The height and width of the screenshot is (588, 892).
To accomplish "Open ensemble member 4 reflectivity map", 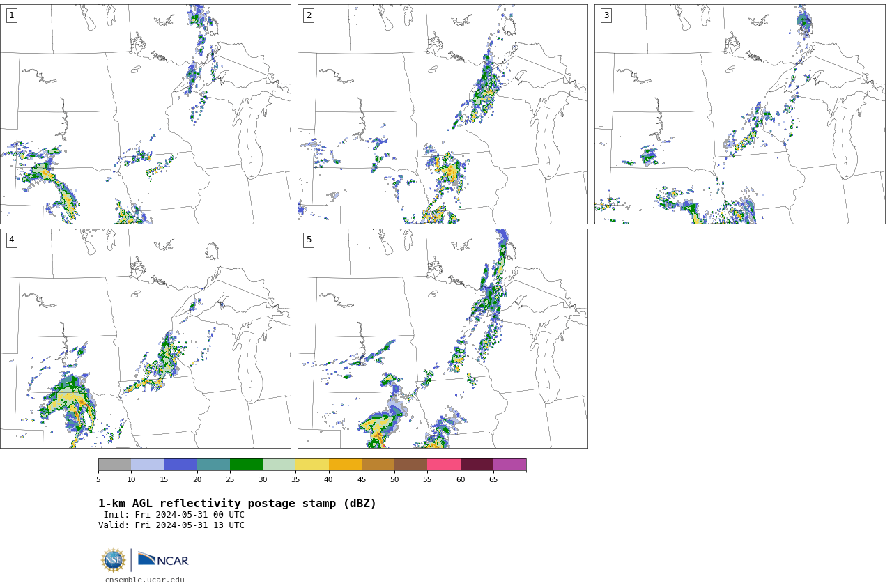I will tap(145, 339).
